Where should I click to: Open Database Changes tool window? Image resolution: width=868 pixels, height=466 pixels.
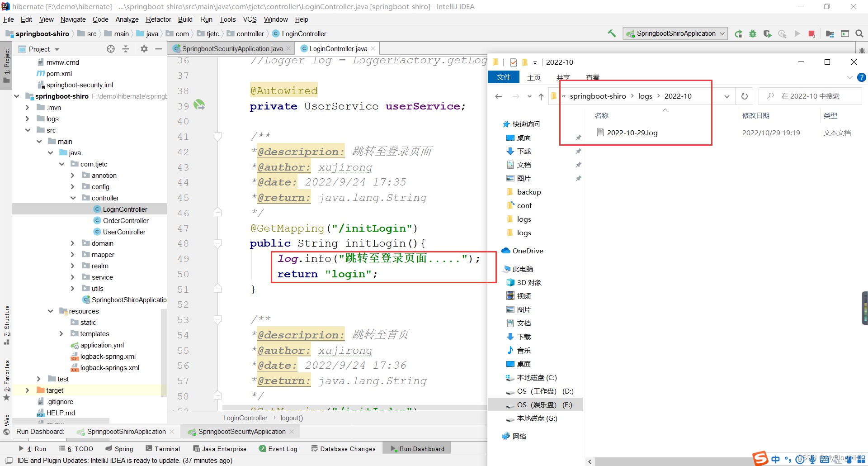pos(343,449)
